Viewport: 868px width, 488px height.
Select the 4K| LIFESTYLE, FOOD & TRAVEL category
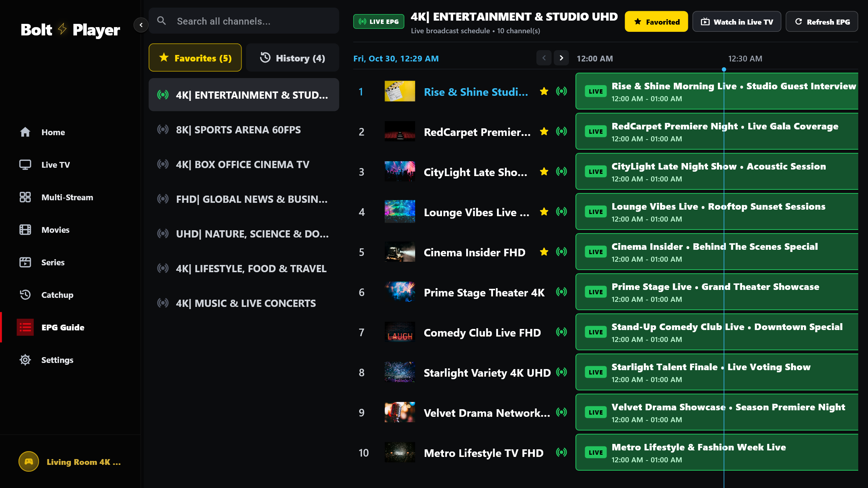coord(244,268)
